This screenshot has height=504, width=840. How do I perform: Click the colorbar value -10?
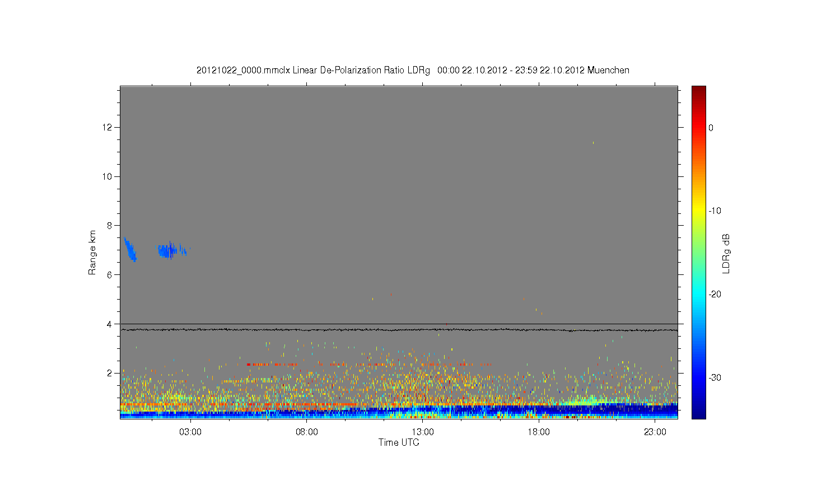(715, 211)
